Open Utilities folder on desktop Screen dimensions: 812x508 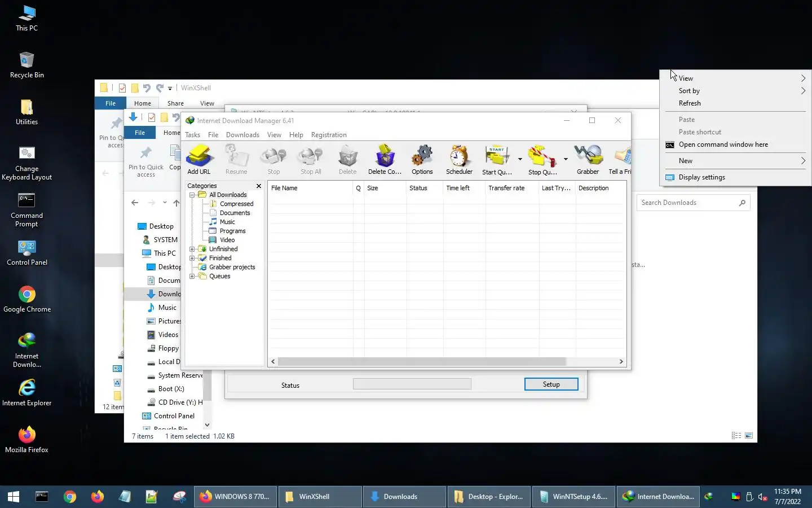pos(27,112)
